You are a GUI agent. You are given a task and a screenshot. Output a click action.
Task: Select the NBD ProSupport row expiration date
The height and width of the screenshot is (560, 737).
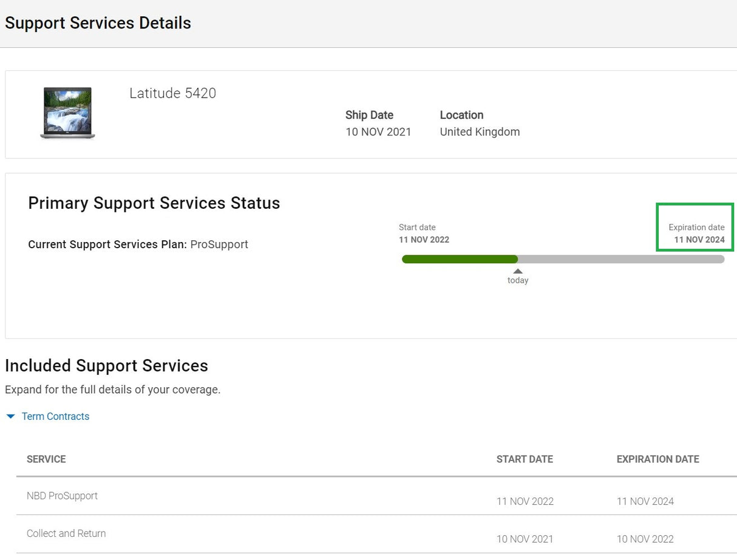pyautogui.click(x=645, y=501)
